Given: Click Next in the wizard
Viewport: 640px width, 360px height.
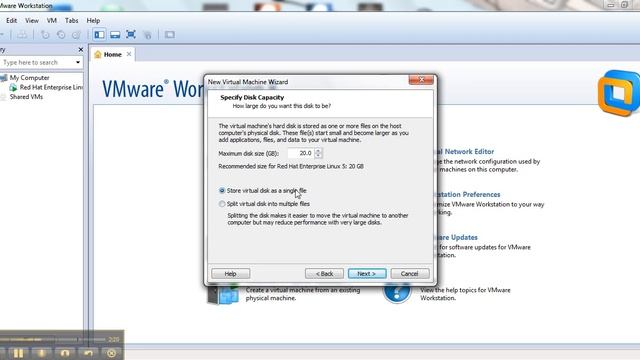Looking at the screenshot, I should tap(367, 274).
